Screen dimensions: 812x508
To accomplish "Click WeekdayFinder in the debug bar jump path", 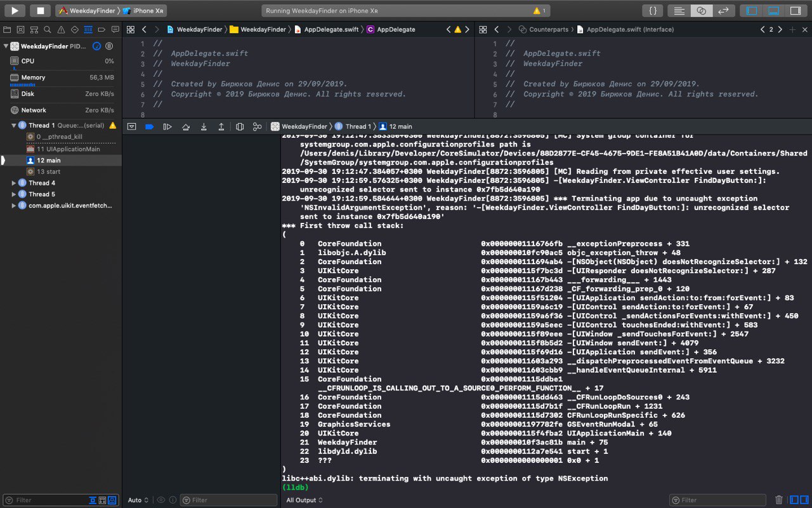I will tap(299, 126).
